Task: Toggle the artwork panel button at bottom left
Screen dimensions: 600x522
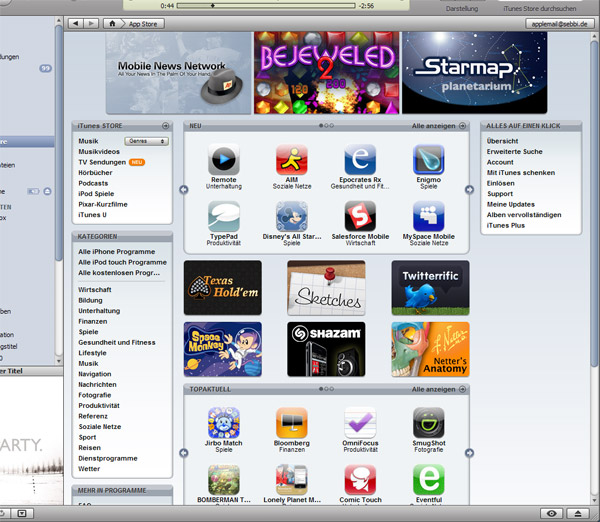Action: [23, 513]
